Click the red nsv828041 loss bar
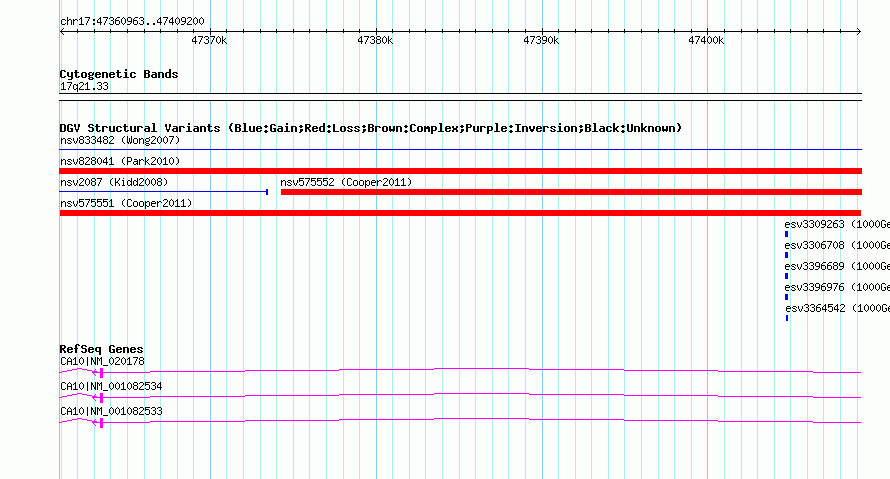This screenshot has width=890, height=479. [460, 171]
